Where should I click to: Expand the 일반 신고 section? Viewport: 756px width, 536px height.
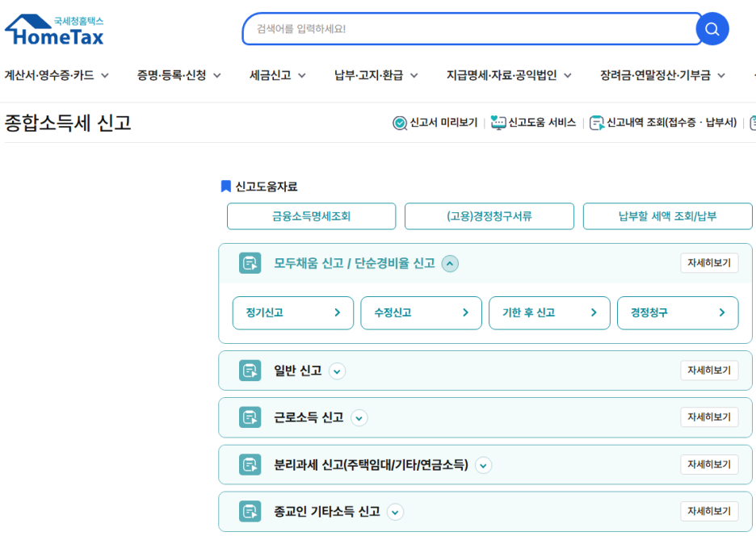337,371
